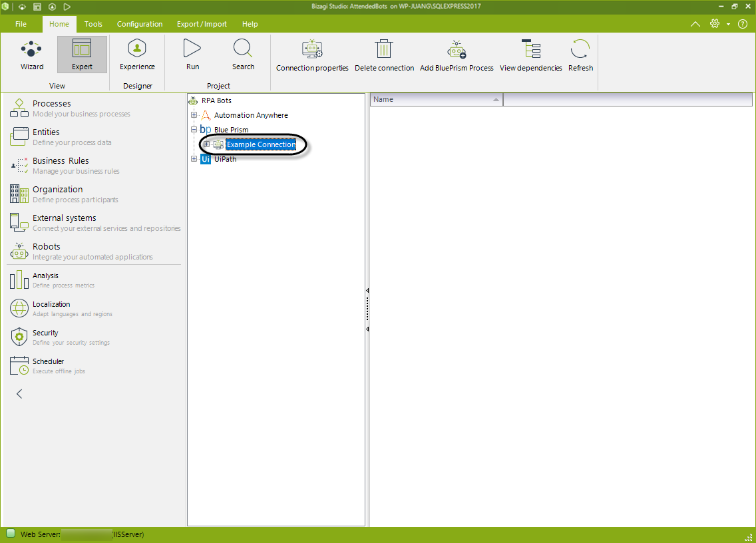This screenshot has height=543, width=756.
Task: Click the Expert view quick-access icon in title bar
Action: (37, 7)
